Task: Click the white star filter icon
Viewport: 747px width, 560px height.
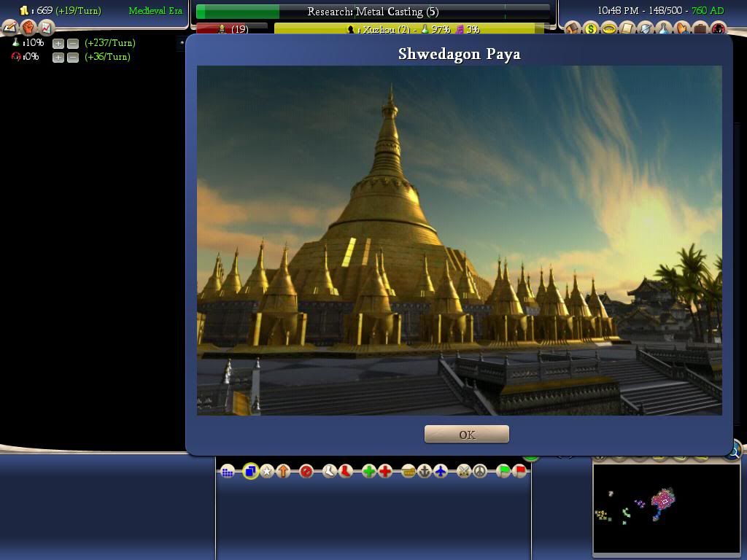Action: pos(267,472)
